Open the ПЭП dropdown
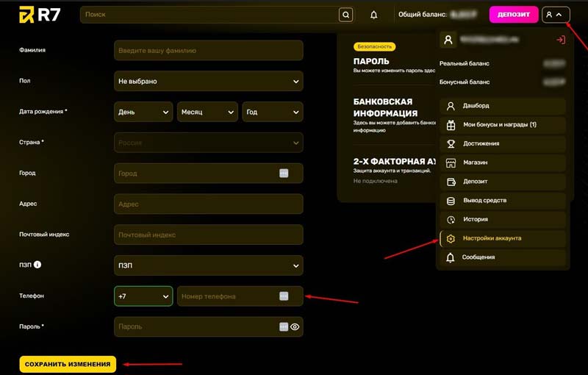This screenshot has height=375, width=588. [209, 265]
